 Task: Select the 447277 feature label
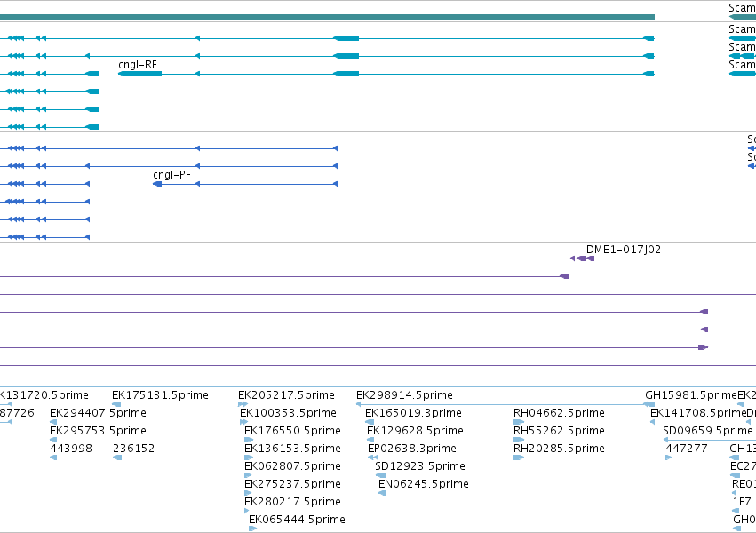(687, 449)
